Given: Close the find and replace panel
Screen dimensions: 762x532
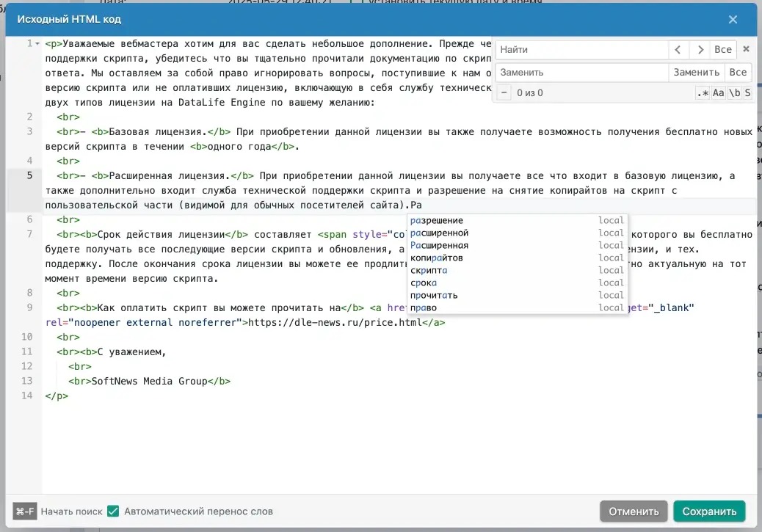Looking at the screenshot, I should pos(746,49).
